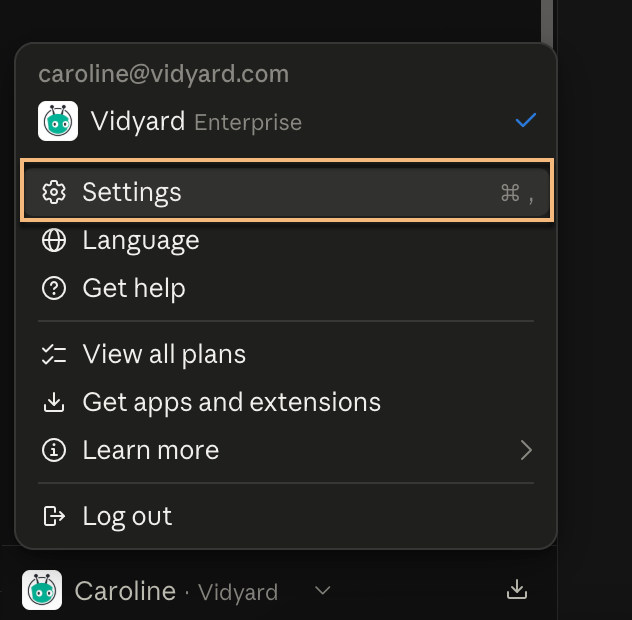
Task: Click the Vidyard robot logo in menu
Action: [x=58, y=121]
